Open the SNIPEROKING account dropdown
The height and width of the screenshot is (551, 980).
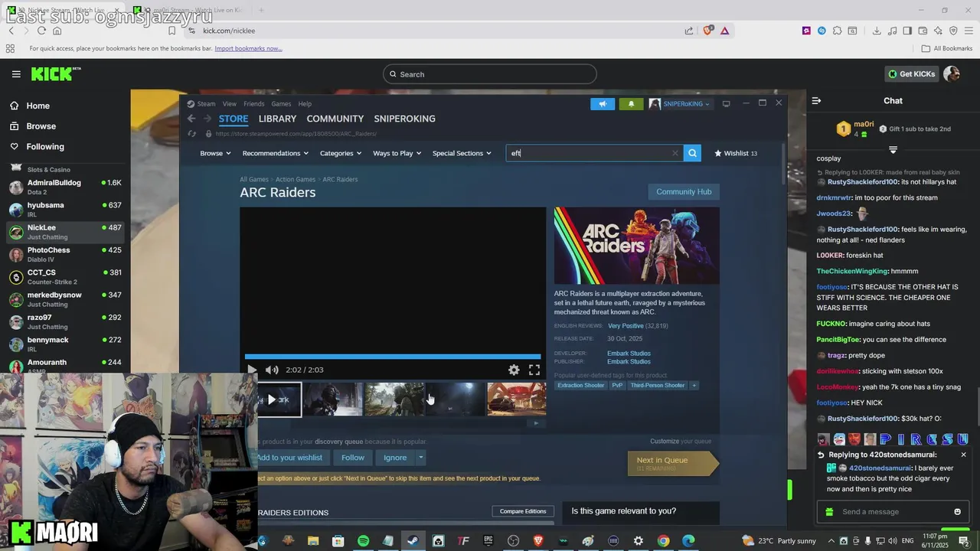tap(680, 104)
